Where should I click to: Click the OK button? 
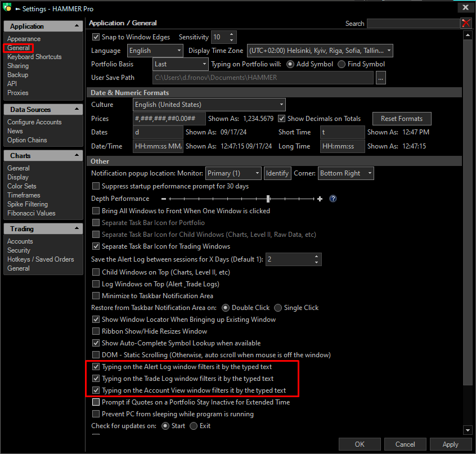[x=360, y=444]
